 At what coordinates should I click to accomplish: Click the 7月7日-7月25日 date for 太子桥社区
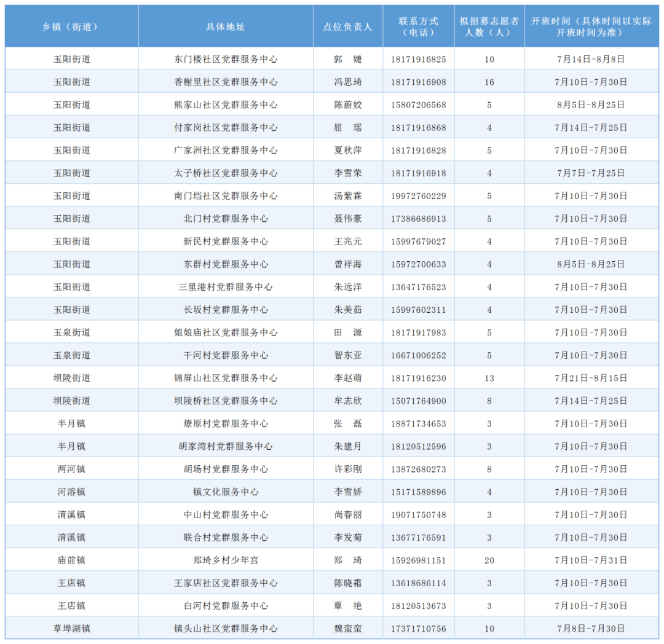591,172
